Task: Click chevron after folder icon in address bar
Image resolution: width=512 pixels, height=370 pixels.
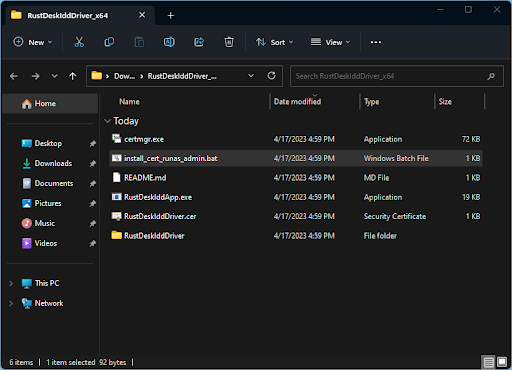Action: [x=107, y=76]
